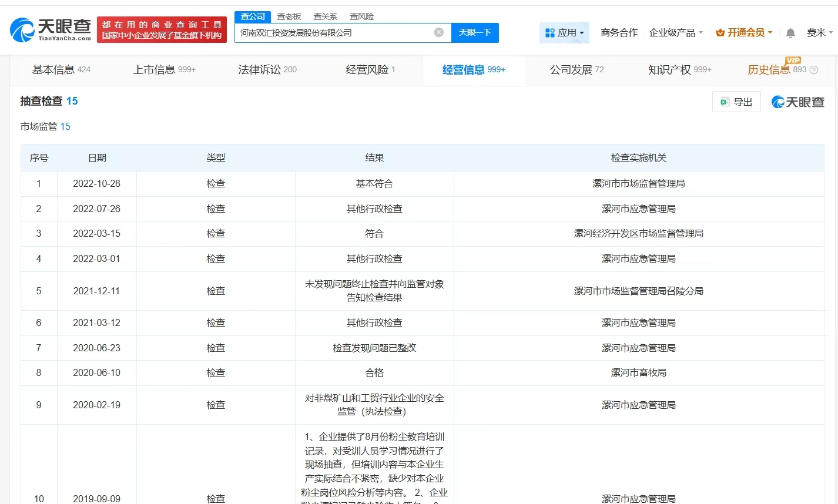Click the 检查实施机关 column header
The height and width of the screenshot is (504, 838).
pyautogui.click(x=639, y=158)
